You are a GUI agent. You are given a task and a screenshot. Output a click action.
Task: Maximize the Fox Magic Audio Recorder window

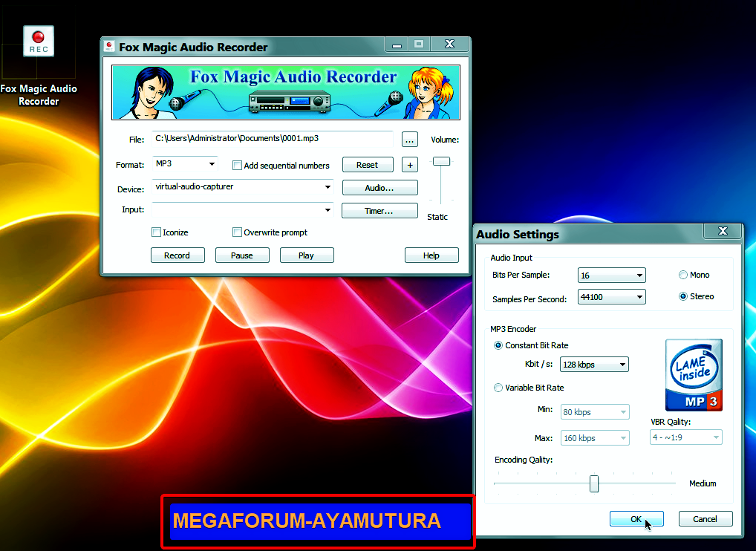click(419, 45)
